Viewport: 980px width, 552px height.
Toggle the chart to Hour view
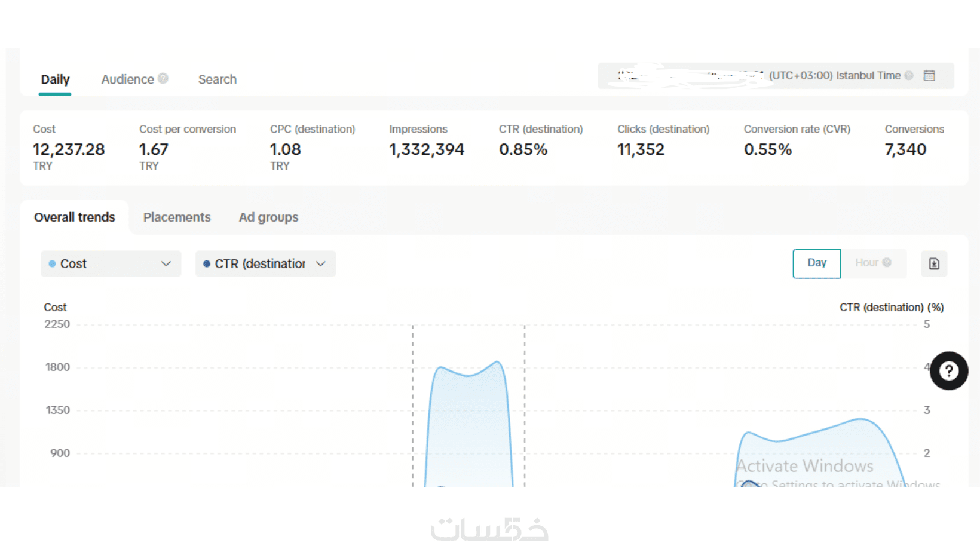click(x=873, y=263)
